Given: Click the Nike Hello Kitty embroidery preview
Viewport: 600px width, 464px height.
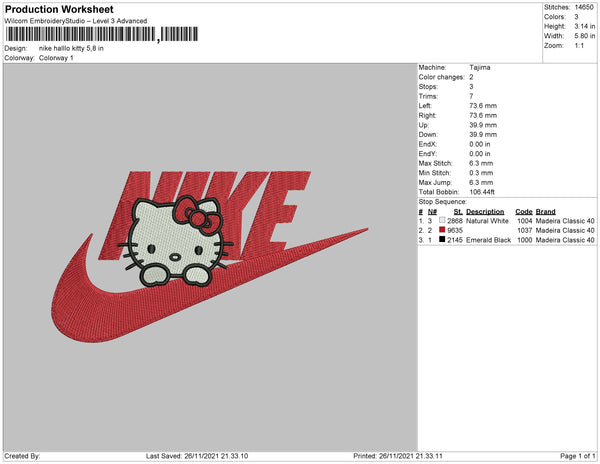Looking at the screenshot, I should point(210,256).
